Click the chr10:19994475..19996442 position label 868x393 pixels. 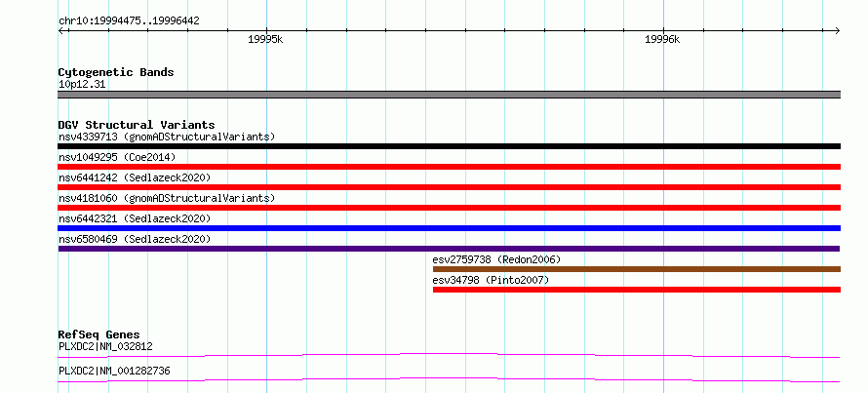129,21
